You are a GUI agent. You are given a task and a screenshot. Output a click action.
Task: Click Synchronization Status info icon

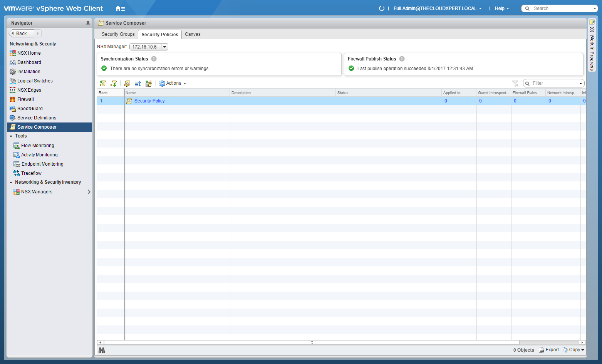(154, 59)
